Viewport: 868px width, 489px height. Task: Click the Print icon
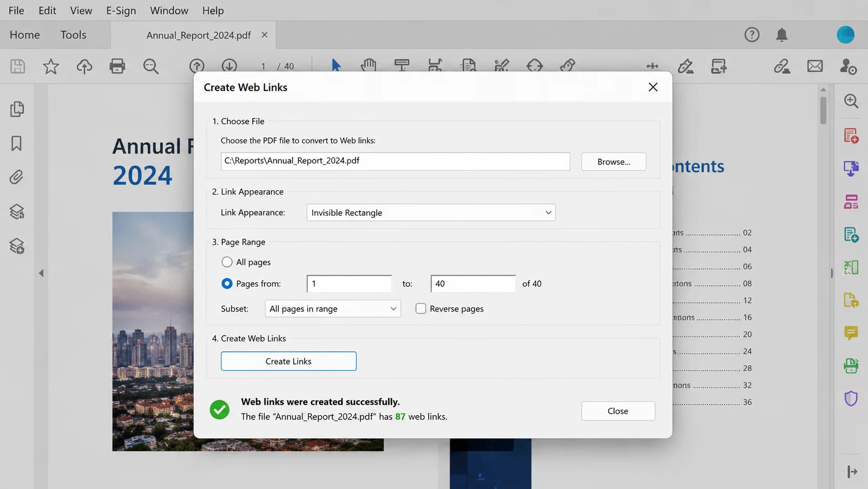pos(117,66)
